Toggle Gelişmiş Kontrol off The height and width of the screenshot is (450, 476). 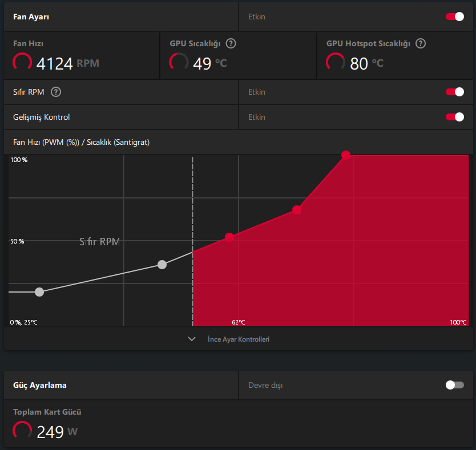point(455,117)
